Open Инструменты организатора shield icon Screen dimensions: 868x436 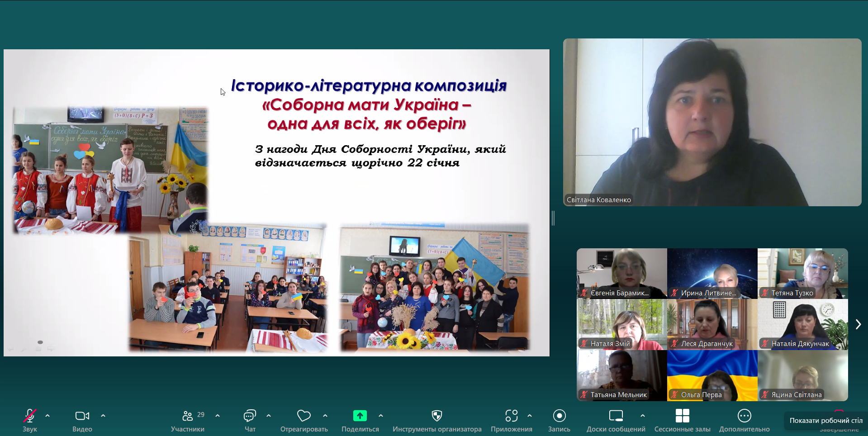click(x=437, y=415)
